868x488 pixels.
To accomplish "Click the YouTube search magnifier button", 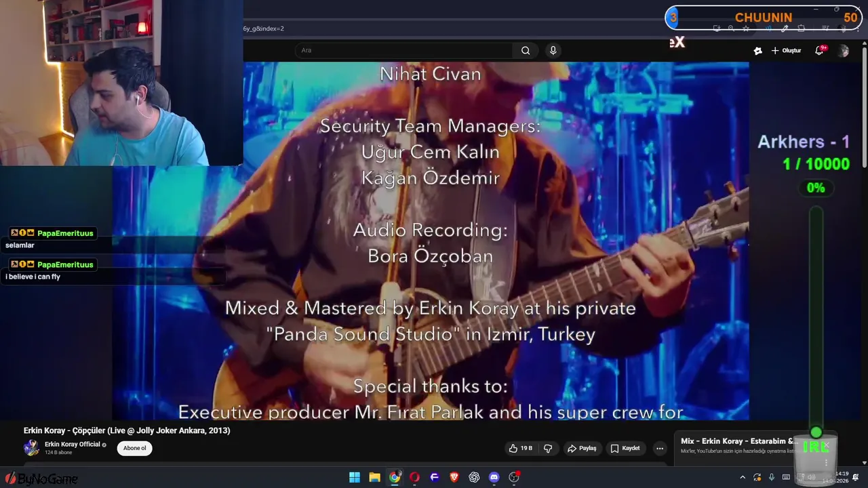I will 526,50.
